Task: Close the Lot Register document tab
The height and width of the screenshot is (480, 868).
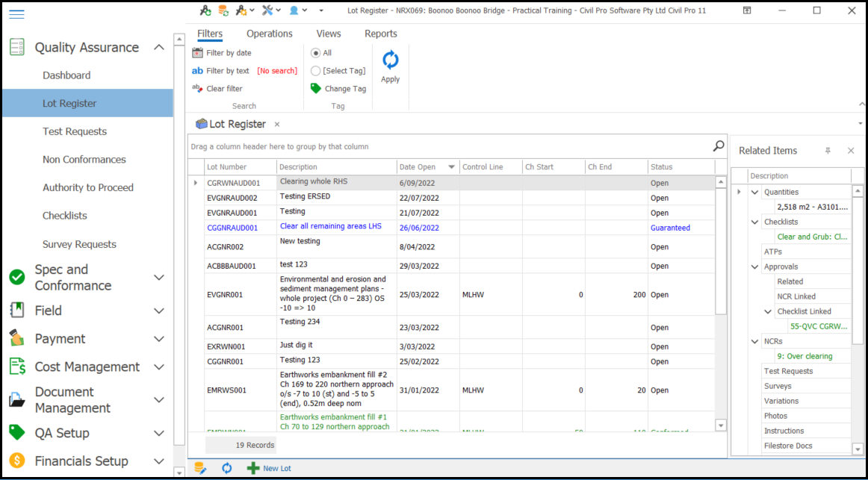Action: click(x=277, y=125)
